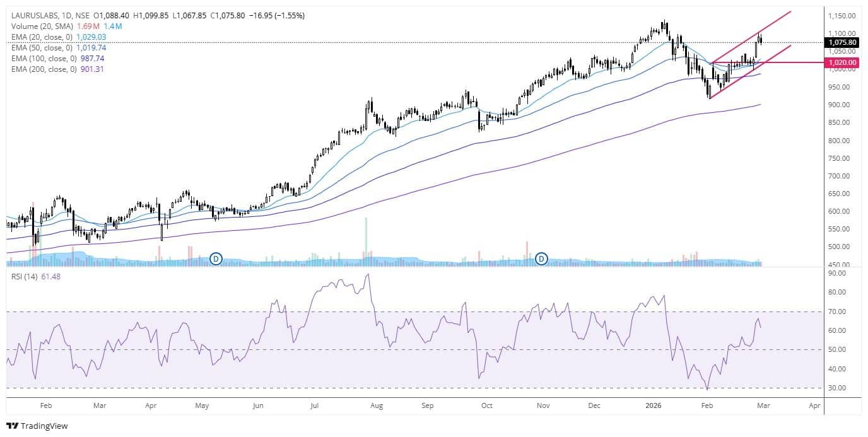Select the EMA (100, close, 0) legend
Image resolution: width=868 pixels, height=437 pixels.
(44, 58)
